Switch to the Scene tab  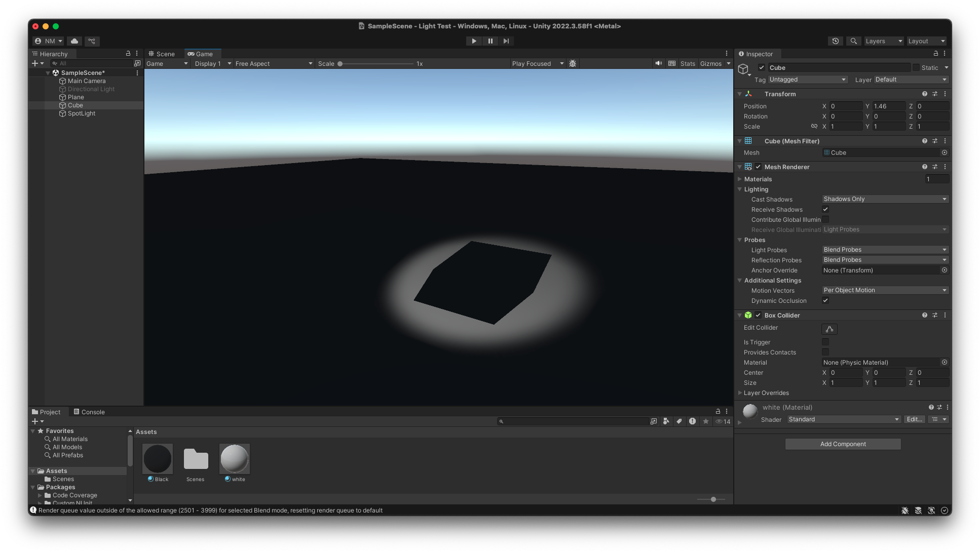[x=162, y=54]
